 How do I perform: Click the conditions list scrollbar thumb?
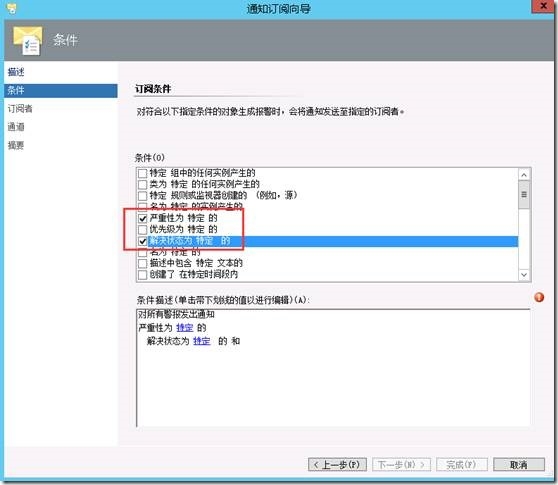coord(524,194)
